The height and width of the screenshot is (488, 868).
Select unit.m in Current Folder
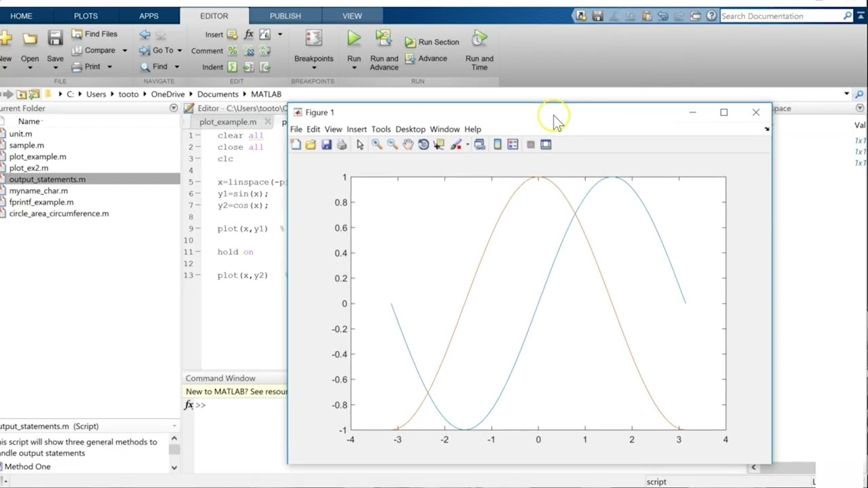(x=20, y=134)
